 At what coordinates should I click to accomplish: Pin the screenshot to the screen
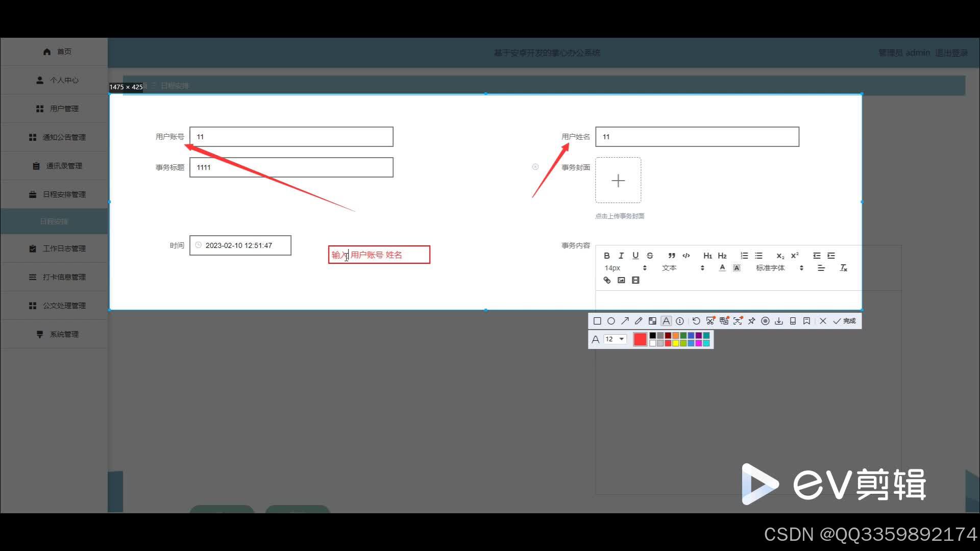tap(751, 321)
